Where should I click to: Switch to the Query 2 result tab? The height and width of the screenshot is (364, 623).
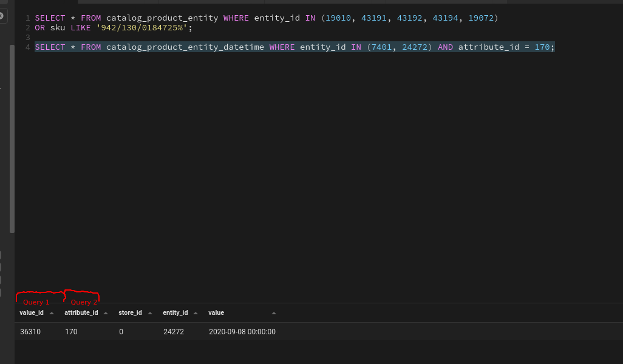click(83, 302)
